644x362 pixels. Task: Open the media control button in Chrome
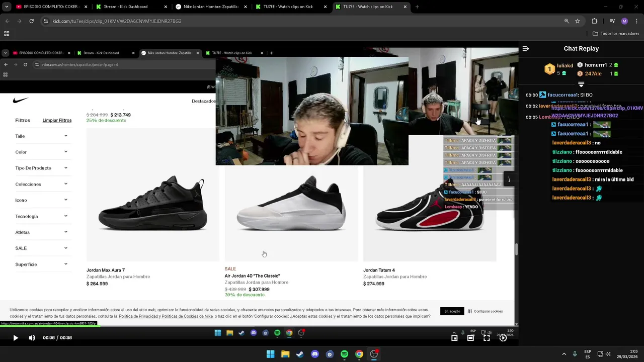[612, 21]
